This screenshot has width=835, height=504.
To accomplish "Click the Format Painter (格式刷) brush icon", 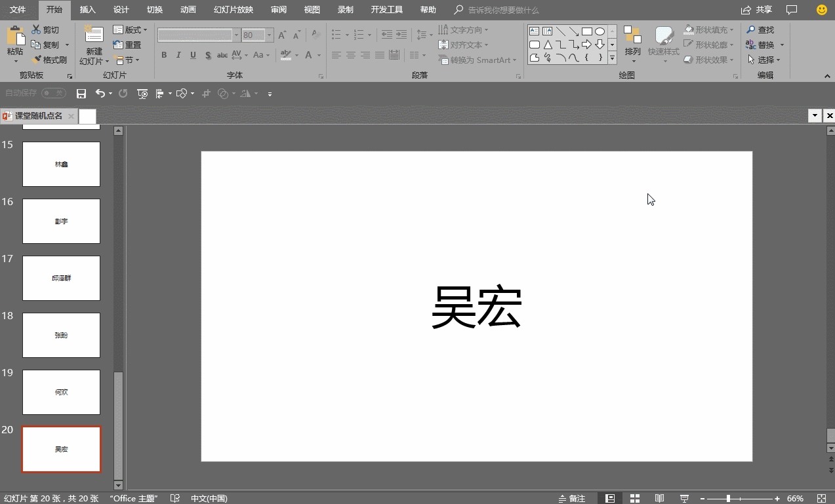I will [37, 60].
